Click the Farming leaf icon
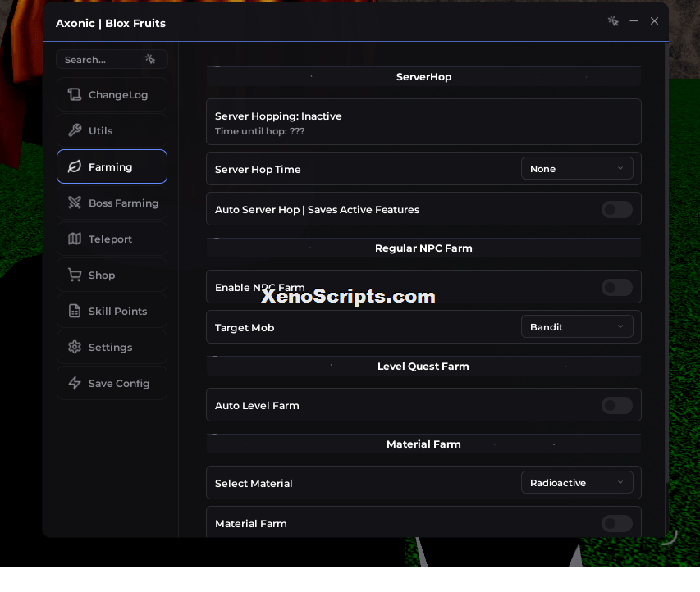The image size is (700, 592). coord(75,166)
